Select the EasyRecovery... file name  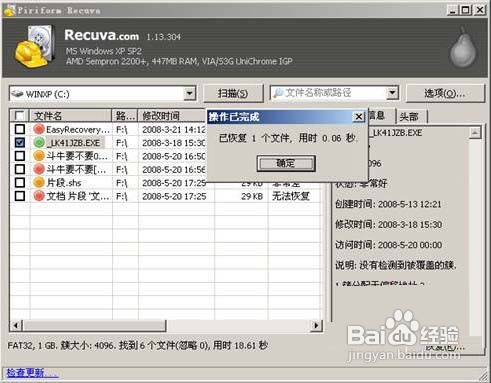pos(78,129)
